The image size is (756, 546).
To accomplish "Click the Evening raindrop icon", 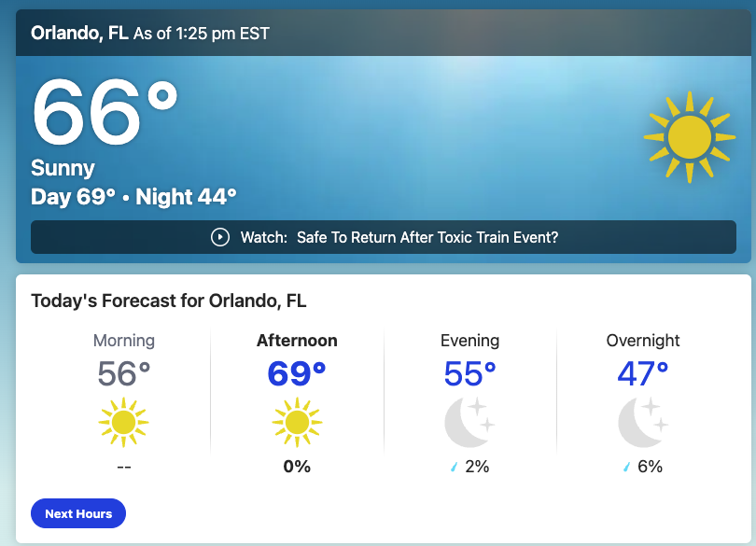I will tap(455, 467).
